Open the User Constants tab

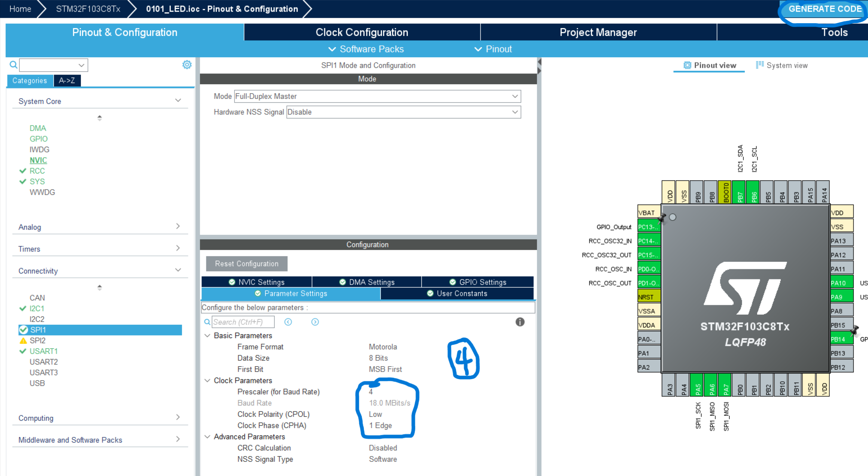[x=457, y=294]
